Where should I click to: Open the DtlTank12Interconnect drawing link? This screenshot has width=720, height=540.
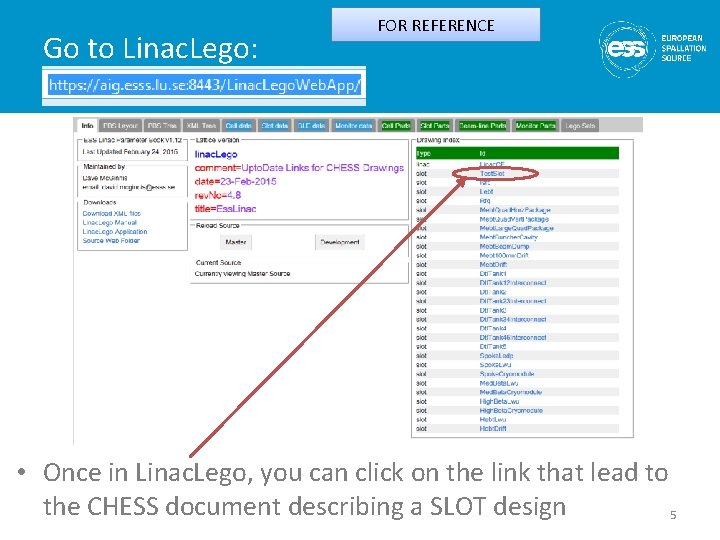pos(513,283)
